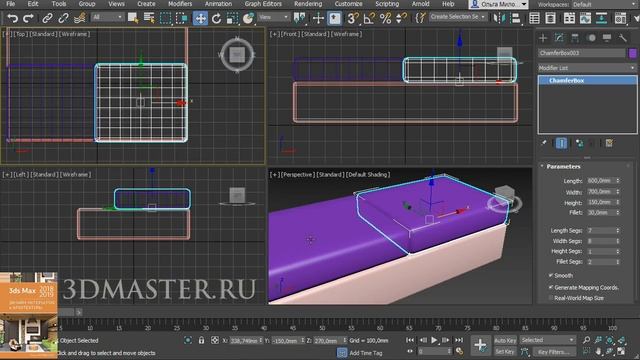Open Curve Editor icon
Screen dimensions: 640x360
point(585,18)
